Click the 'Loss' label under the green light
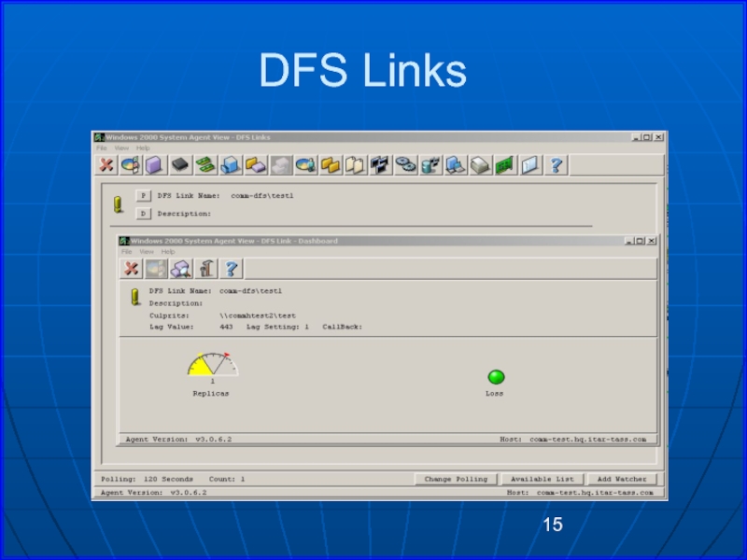 point(495,393)
